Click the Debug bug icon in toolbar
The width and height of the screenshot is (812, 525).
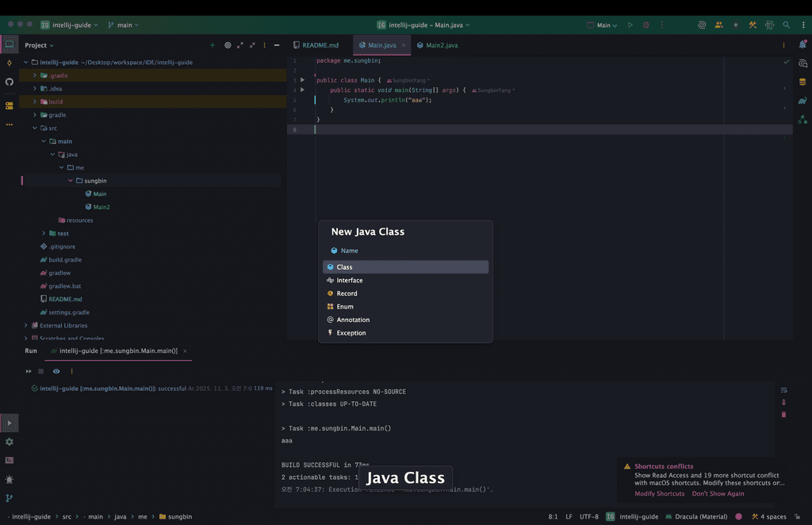tap(646, 25)
